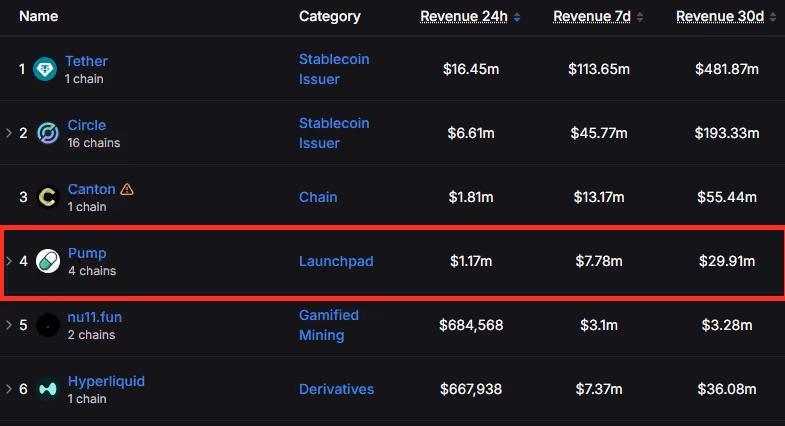Select nu11.fun's $3.1m 7d revenue

click(599, 325)
